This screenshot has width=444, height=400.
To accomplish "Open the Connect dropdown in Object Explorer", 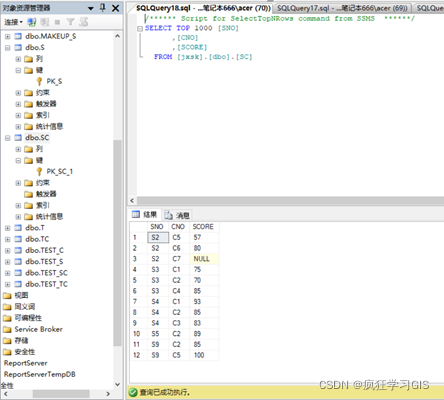I will click(13, 22).
